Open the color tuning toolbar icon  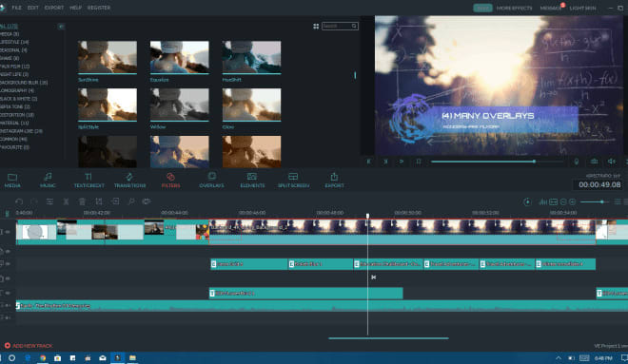(147, 201)
